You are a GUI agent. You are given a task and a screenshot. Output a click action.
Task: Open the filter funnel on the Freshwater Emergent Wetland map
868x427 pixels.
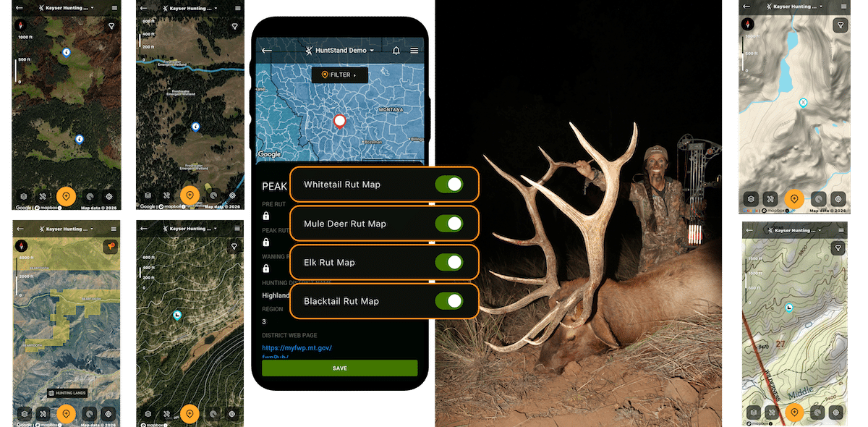click(x=234, y=26)
